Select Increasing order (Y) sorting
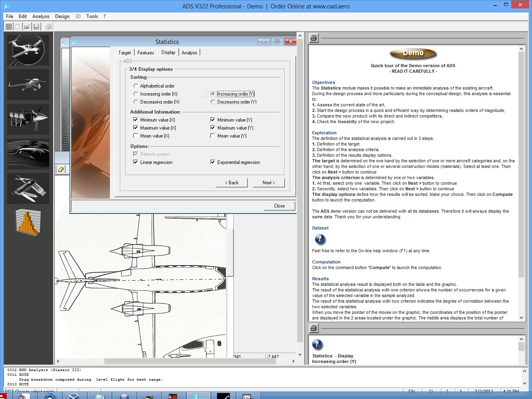 [x=233, y=94]
